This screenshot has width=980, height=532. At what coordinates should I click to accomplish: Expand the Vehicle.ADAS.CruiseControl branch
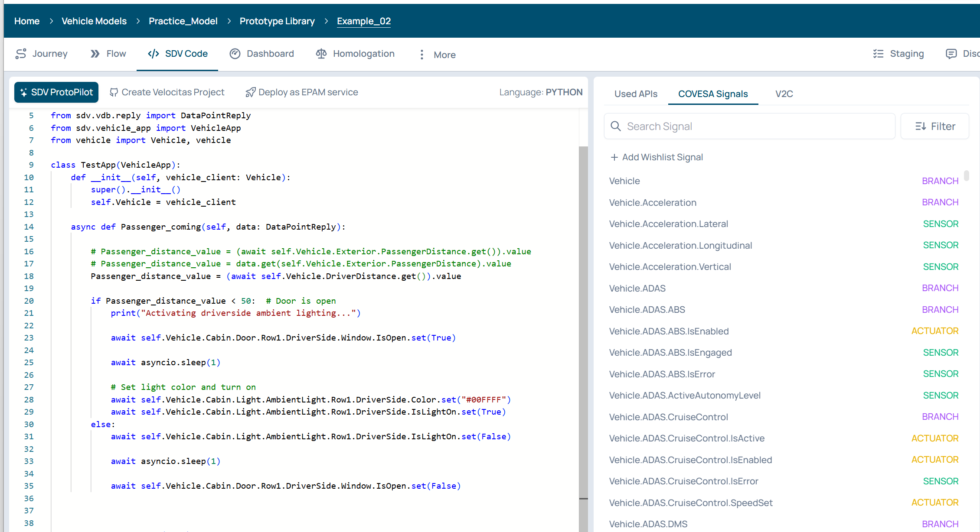(x=668, y=417)
